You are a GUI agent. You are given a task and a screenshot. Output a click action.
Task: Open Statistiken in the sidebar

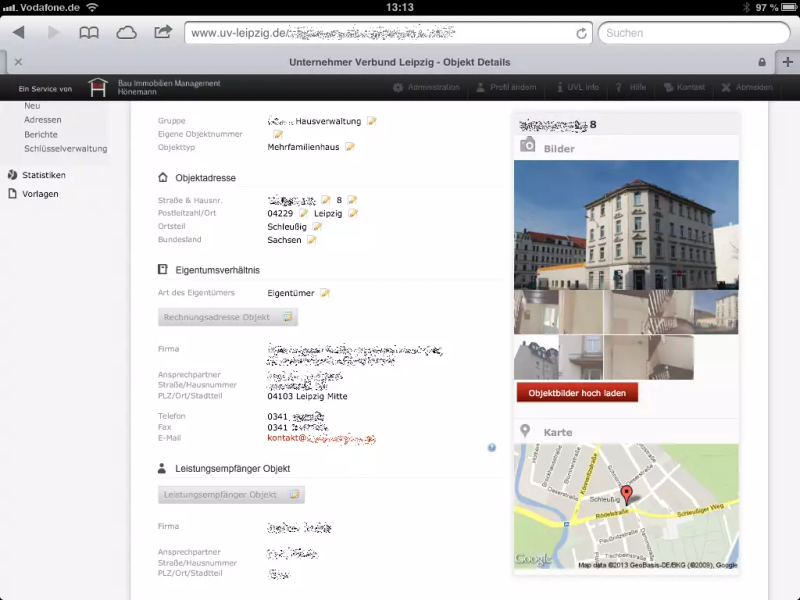[x=37, y=175]
